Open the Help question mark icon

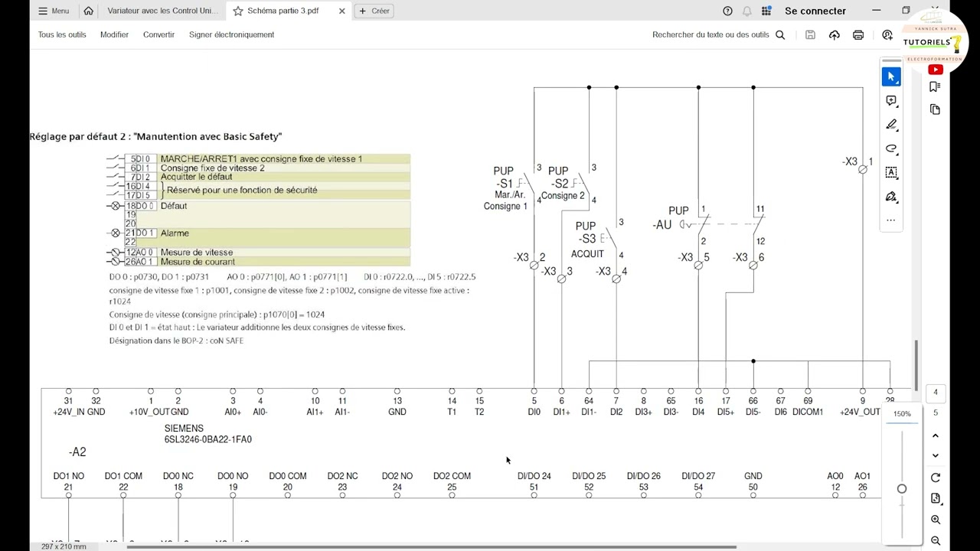727,11
